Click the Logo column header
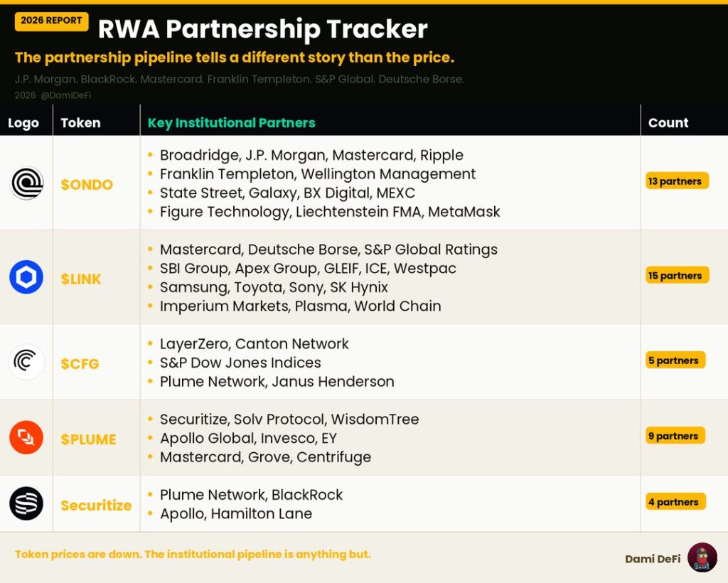Screen dimensions: 728x583 coord(23,123)
